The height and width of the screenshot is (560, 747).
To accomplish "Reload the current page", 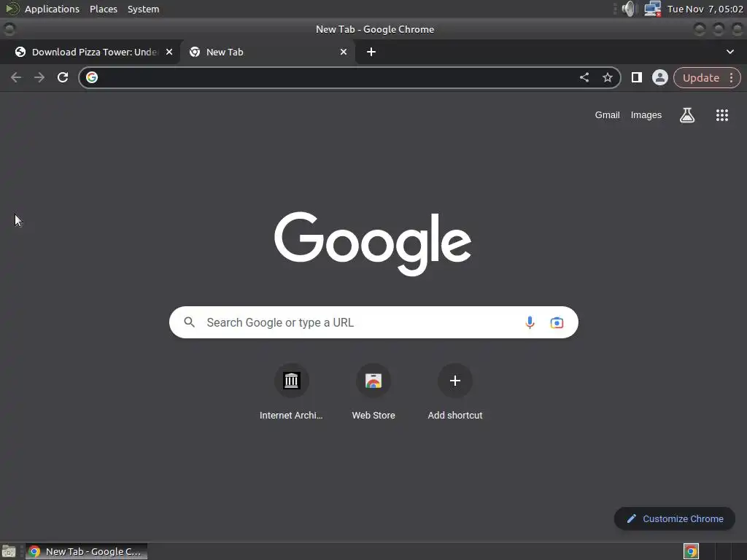I will tap(63, 77).
